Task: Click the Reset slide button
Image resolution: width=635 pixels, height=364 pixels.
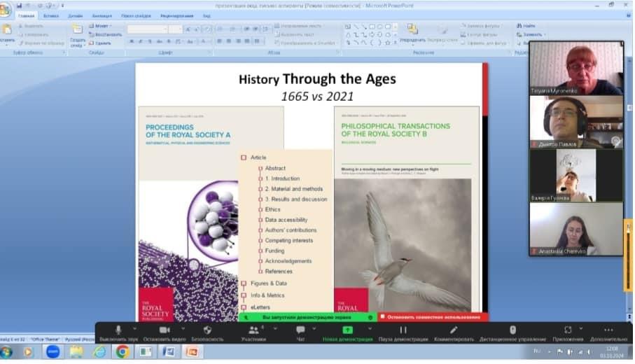Action: coord(105,34)
